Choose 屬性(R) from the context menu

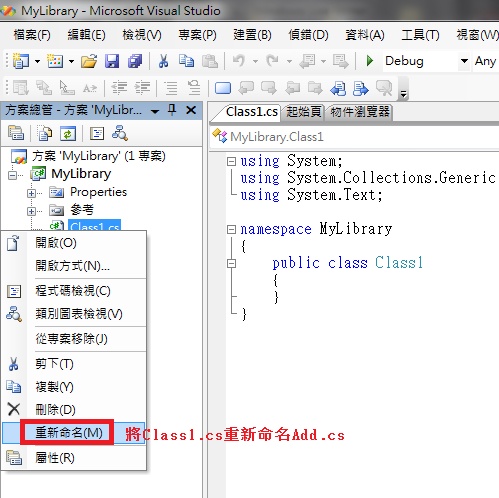pyautogui.click(x=74, y=458)
